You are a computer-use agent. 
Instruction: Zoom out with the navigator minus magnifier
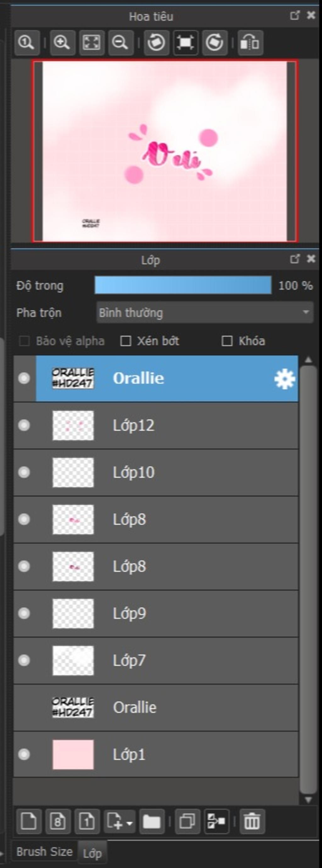tap(120, 43)
